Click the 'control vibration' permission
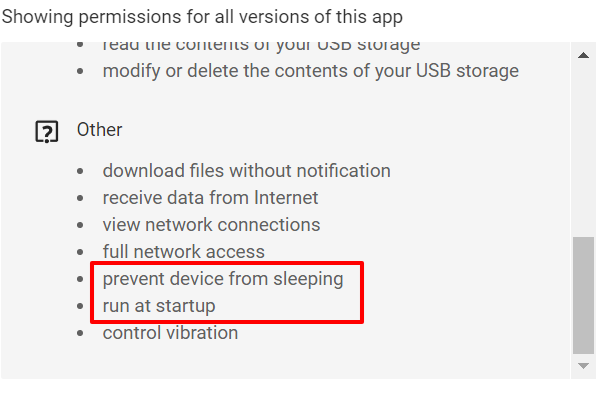The width and height of the screenshot is (612, 409). (x=170, y=333)
